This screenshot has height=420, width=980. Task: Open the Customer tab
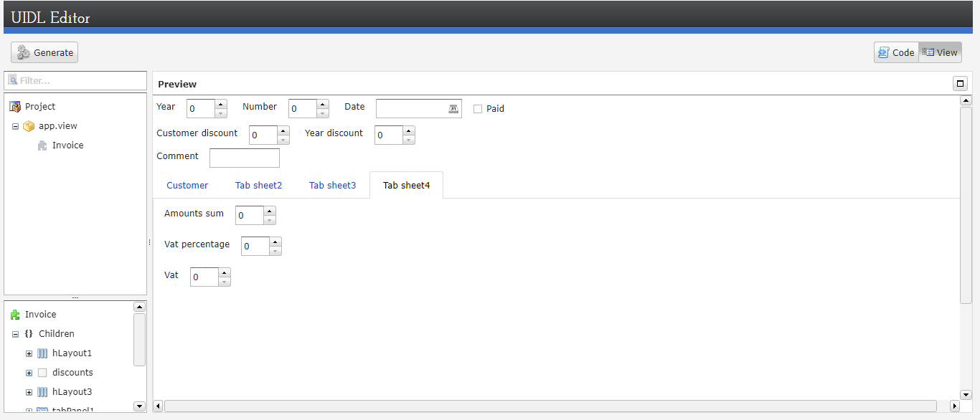click(x=187, y=186)
